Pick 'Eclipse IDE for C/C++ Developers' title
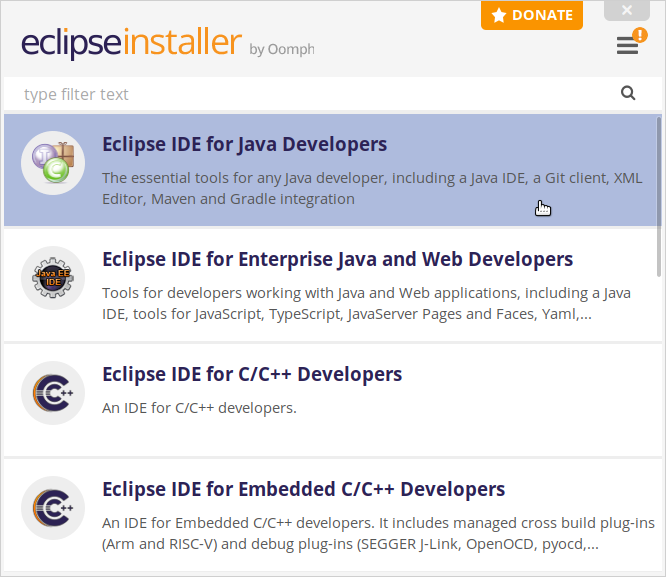Screen dimensions: 666x577 click(x=252, y=374)
